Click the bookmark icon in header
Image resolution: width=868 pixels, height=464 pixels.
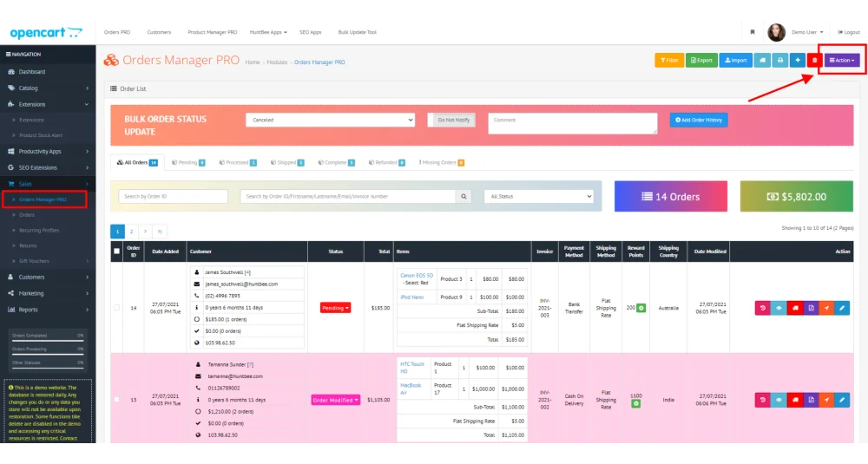[x=753, y=32]
